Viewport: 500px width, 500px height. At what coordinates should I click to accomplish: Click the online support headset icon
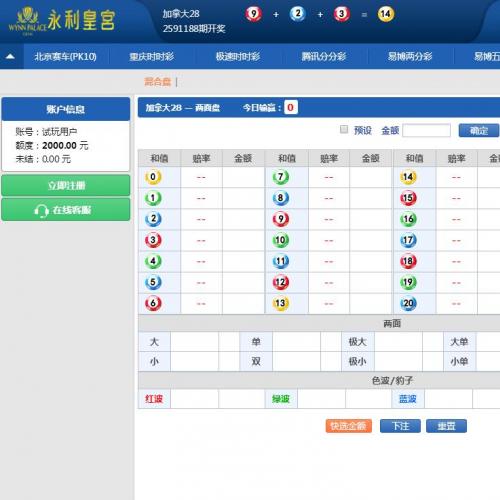(42, 211)
